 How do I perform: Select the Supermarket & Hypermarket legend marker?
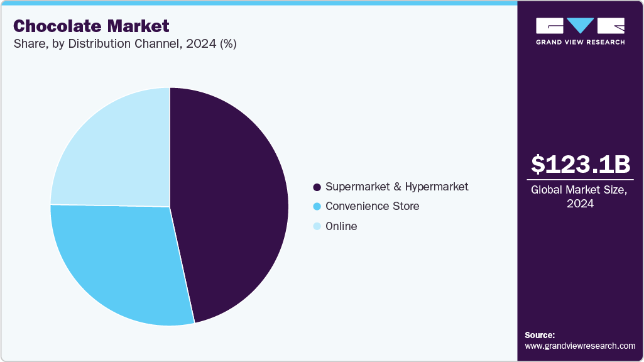(316, 187)
